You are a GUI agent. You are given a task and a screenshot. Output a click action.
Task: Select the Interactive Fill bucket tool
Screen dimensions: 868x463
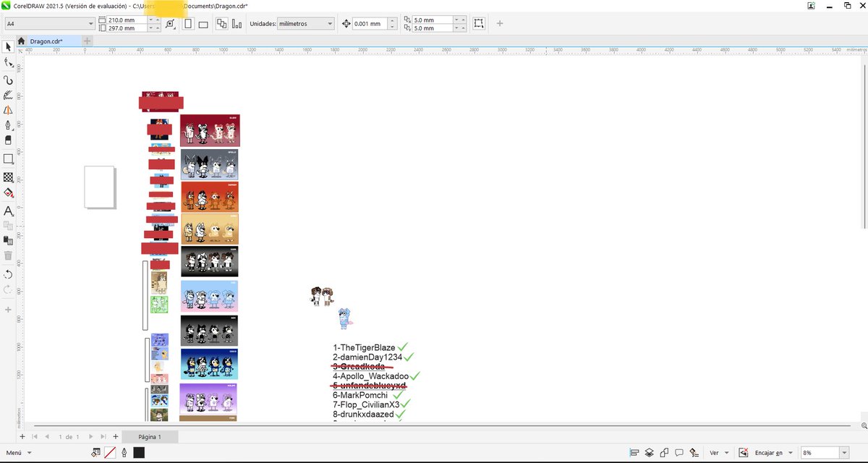[8, 193]
